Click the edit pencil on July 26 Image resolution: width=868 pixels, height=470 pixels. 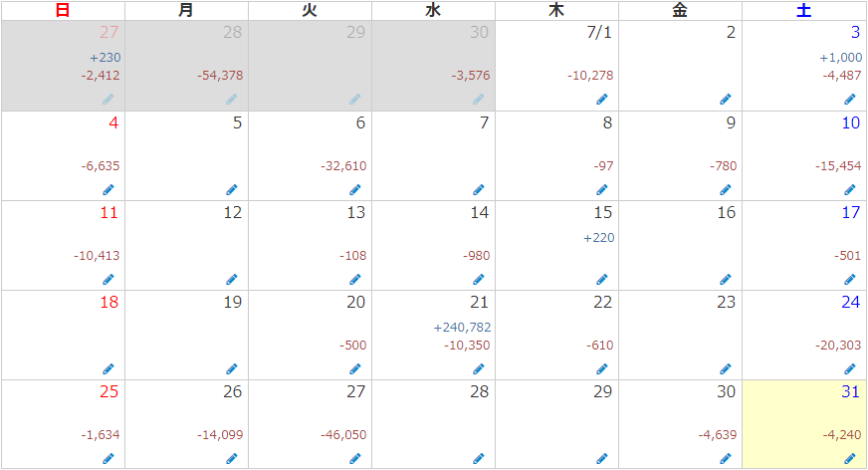pyautogui.click(x=231, y=458)
